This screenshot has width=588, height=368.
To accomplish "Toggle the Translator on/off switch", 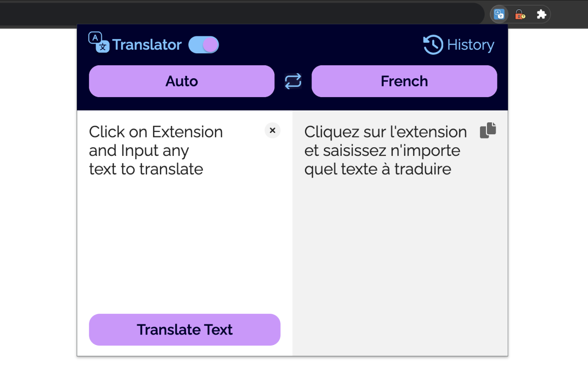I will click(x=204, y=45).
